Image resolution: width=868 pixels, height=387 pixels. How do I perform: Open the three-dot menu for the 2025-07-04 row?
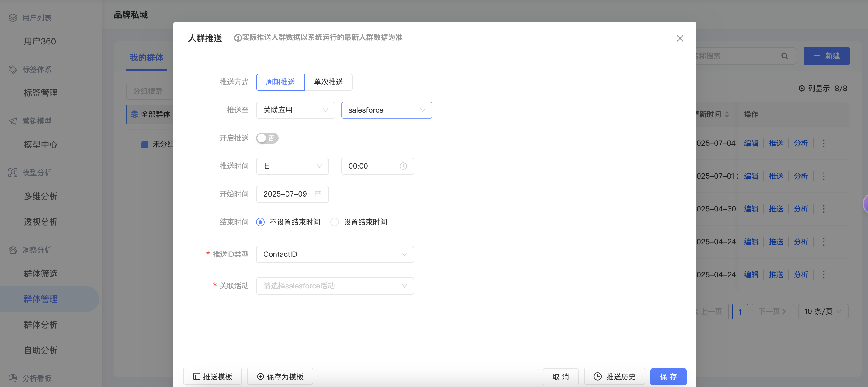coord(823,143)
